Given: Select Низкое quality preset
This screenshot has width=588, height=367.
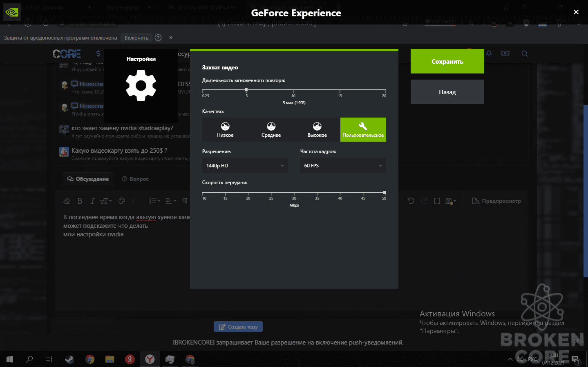Looking at the screenshot, I should [225, 129].
